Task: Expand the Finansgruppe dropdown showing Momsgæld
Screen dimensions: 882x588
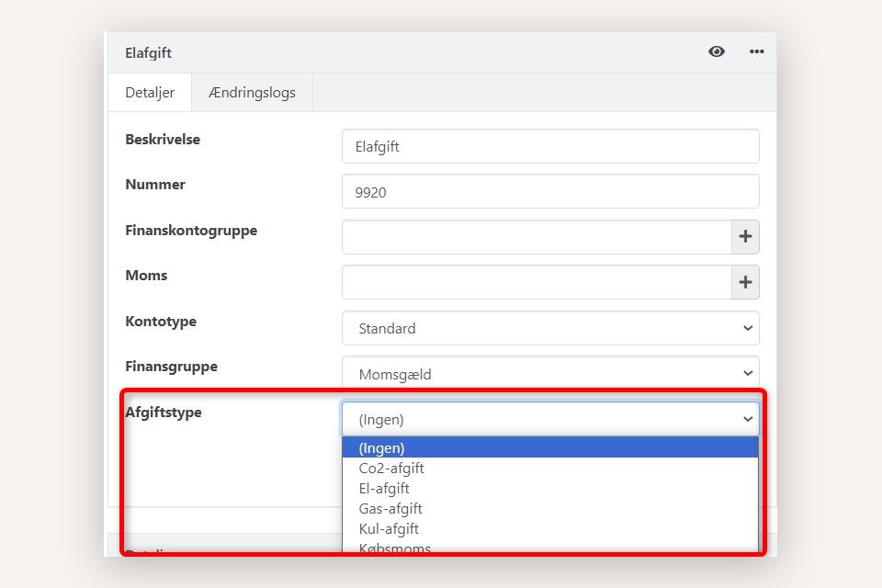Action: point(550,374)
